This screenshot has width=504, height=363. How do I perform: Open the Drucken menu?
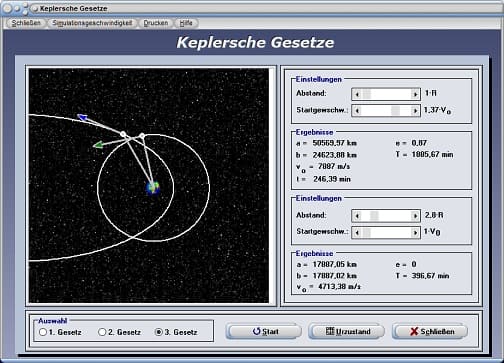coord(156,23)
